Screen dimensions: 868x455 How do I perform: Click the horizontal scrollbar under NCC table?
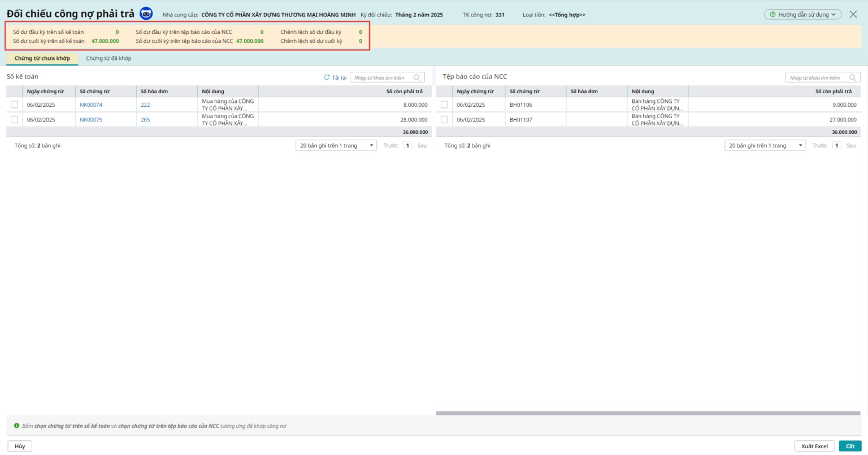(648, 413)
